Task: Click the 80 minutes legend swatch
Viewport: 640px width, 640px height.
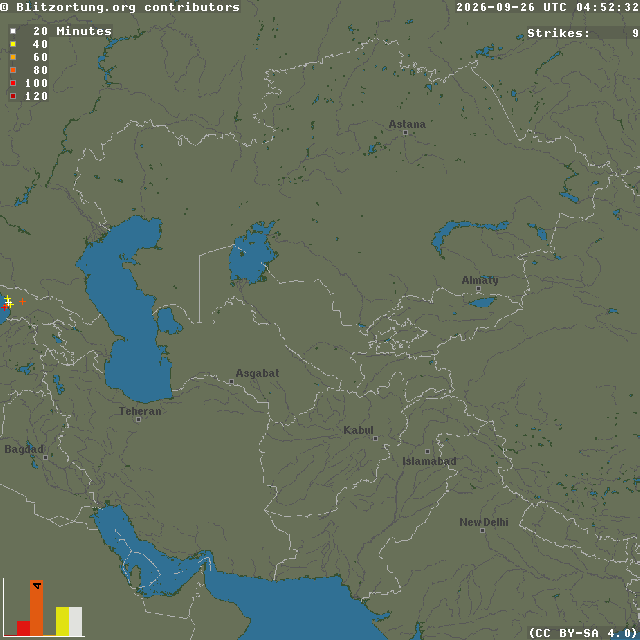Action: 13,70
